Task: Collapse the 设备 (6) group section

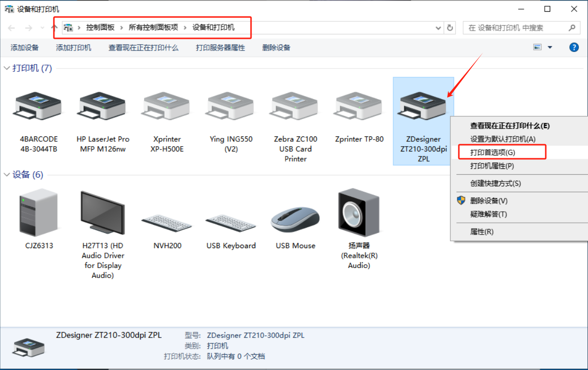Action: [x=7, y=175]
